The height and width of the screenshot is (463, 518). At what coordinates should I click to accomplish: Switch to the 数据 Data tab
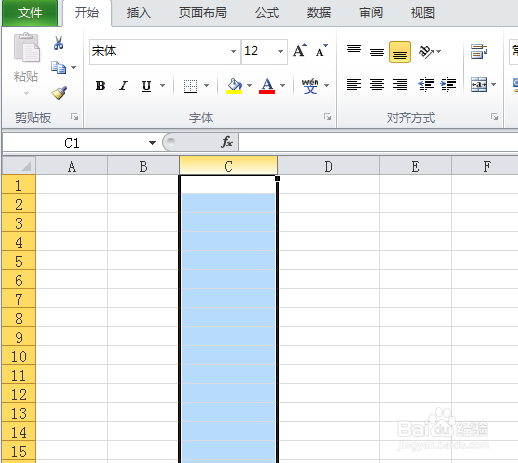pos(319,13)
